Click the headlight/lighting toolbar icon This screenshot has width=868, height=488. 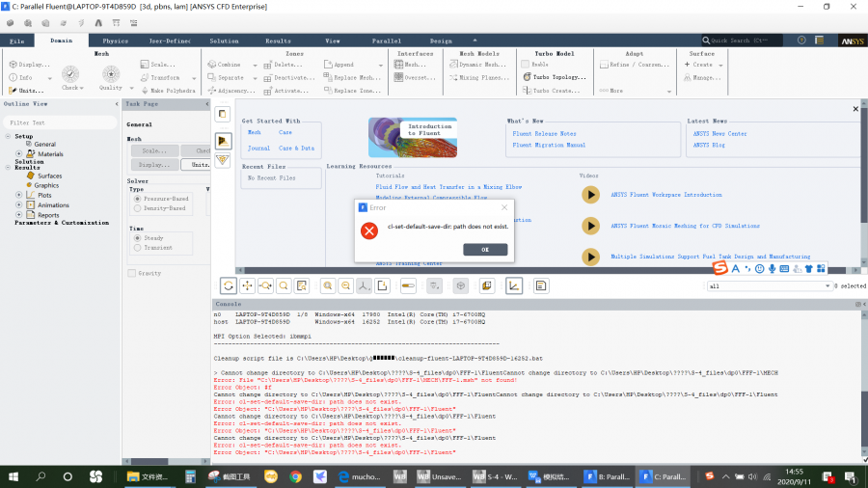435,286
